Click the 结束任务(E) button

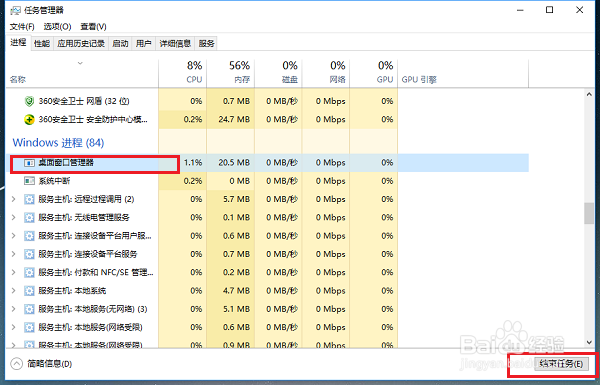coord(561,364)
